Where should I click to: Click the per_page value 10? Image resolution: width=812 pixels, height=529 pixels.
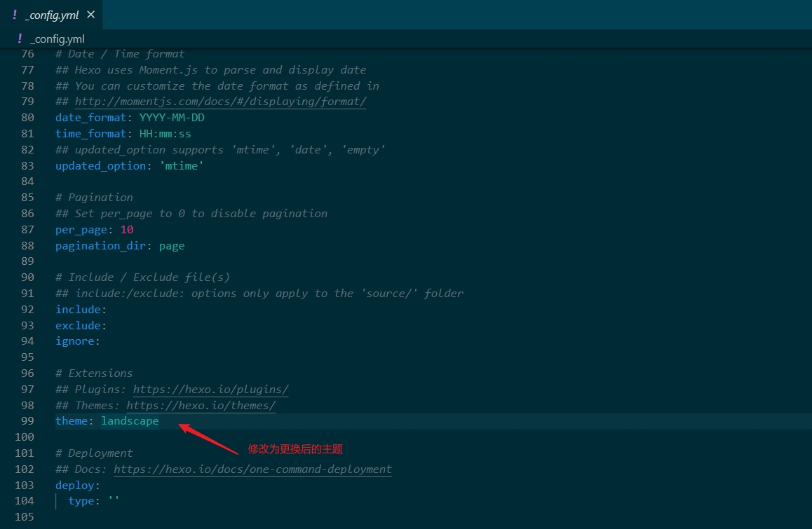tap(127, 230)
